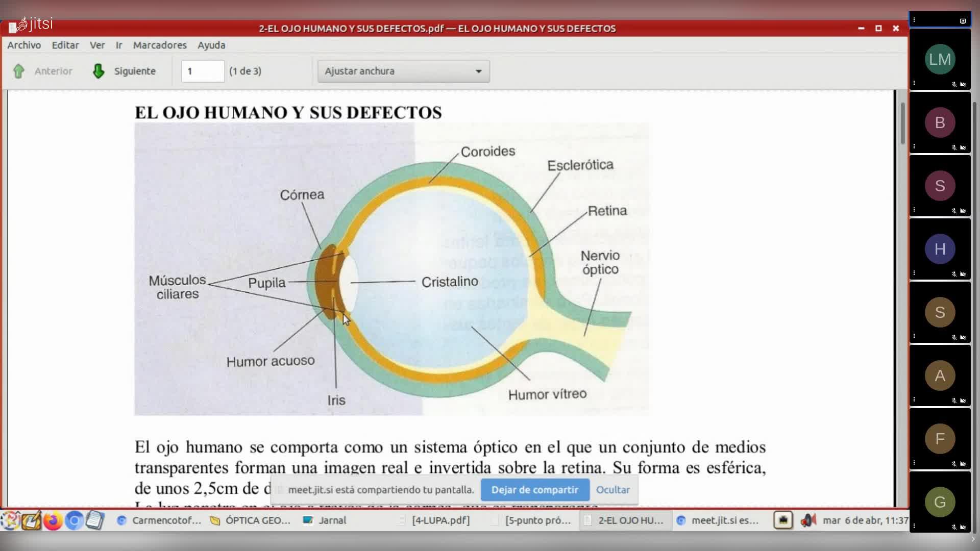Open Firefox from the taskbar
The height and width of the screenshot is (551, 980).
click(x=53, y=520)
